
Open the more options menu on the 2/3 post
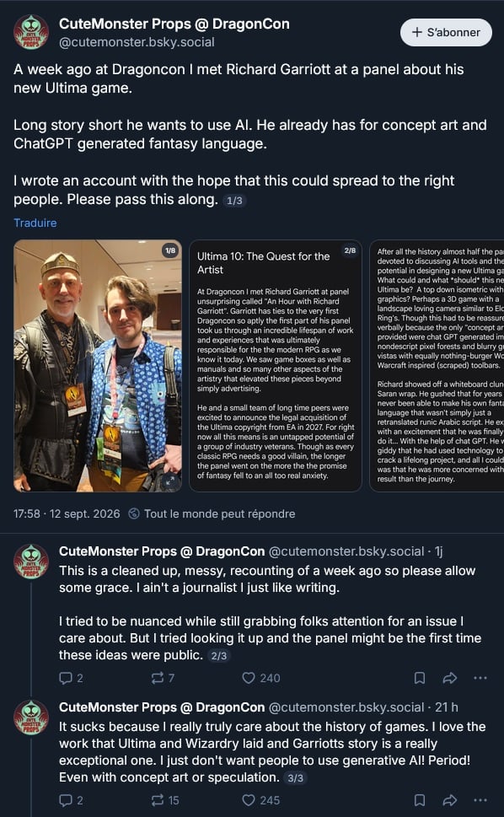tap(480, 678)
